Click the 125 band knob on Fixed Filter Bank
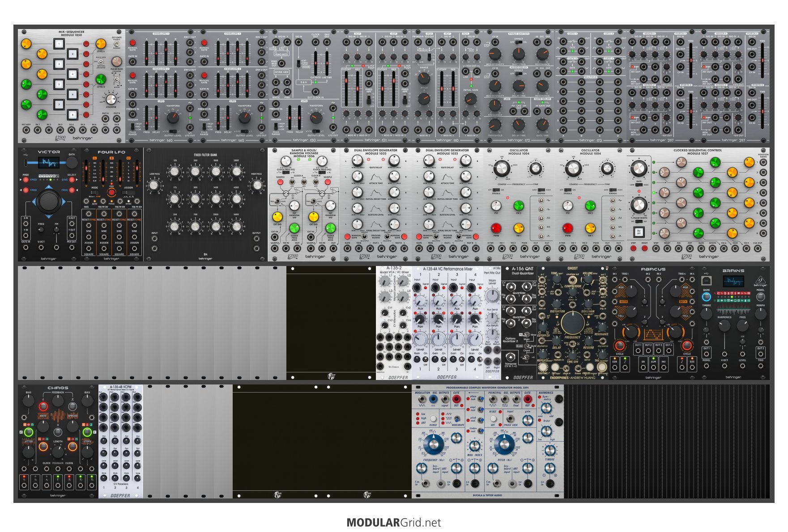This screenshot has width=788, height=532. pyautogui.click(x=175, y=172)
